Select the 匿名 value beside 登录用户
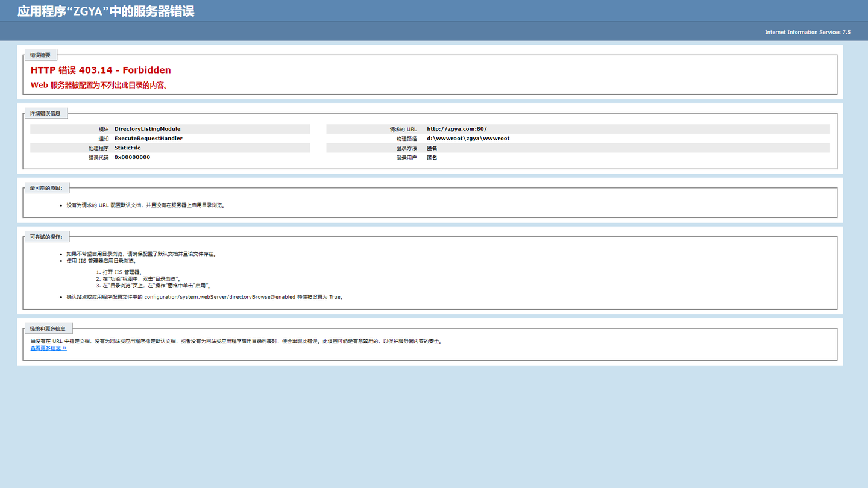The image size is (868, 488). pyautogui.click(x=432, y=158)
